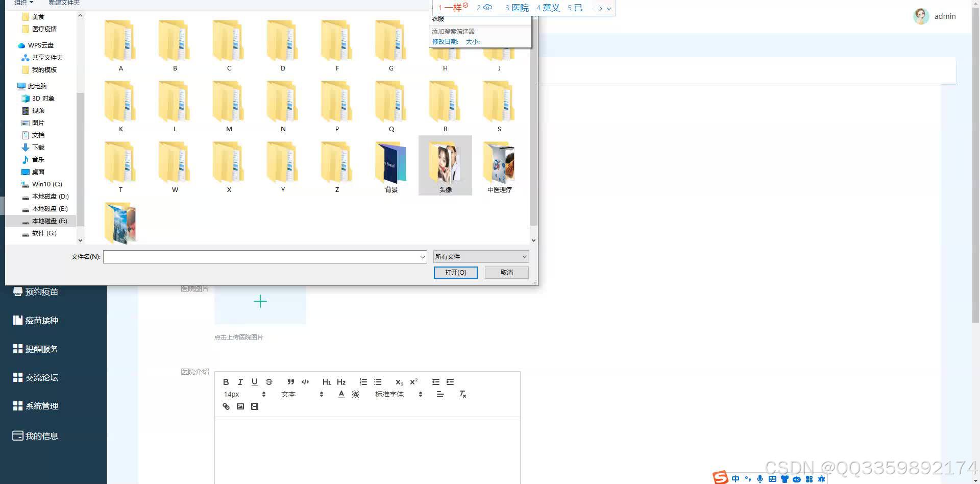Image resolution: width=980 pixels, height=484 pixels.
Task: Add the 大小 search filter
Action: coord(473,42)
